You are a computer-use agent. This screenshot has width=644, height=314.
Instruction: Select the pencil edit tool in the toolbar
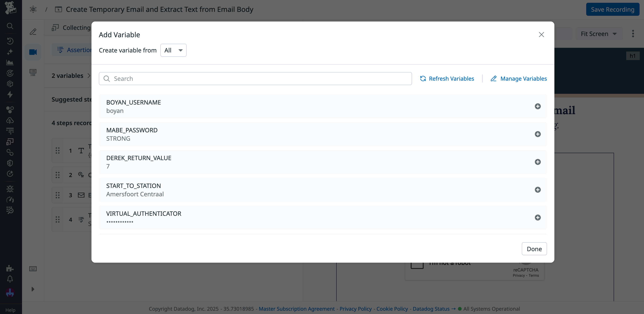[33, 32]
